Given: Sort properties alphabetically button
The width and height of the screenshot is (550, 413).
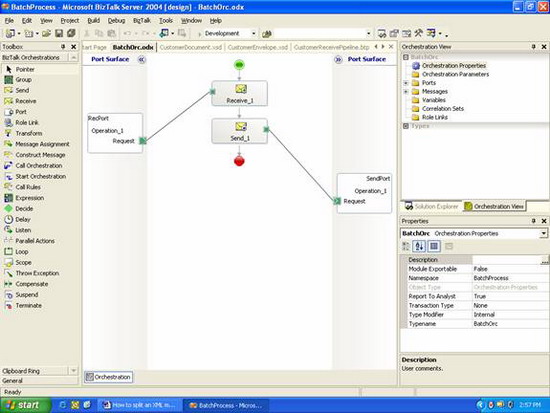Looking at the screenshot, I should coord(419,246).
